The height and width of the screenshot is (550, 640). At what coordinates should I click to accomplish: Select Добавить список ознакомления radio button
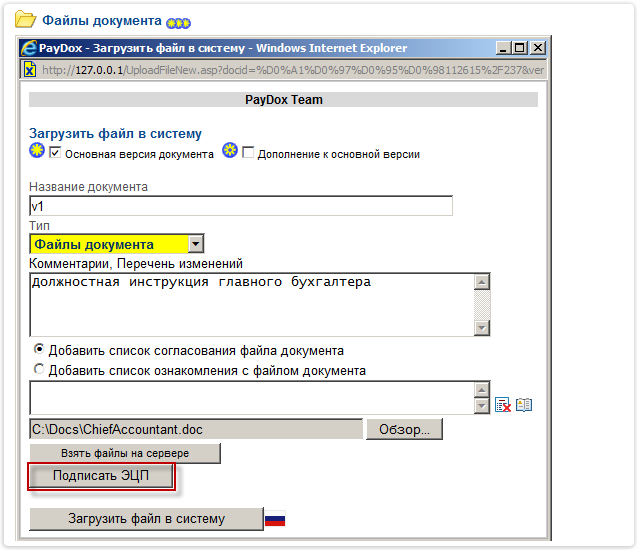pyautogui.click(x=39, y=370)
